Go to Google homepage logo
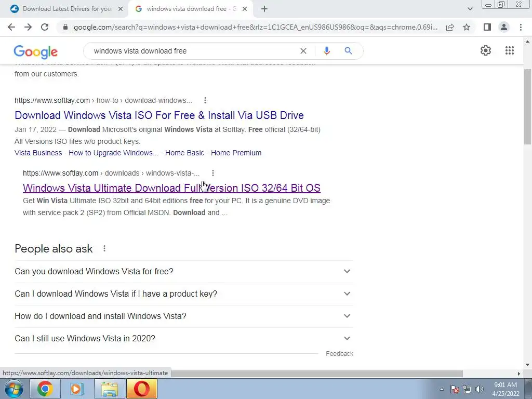Screen dimensions: 532x399 [36, 51]
